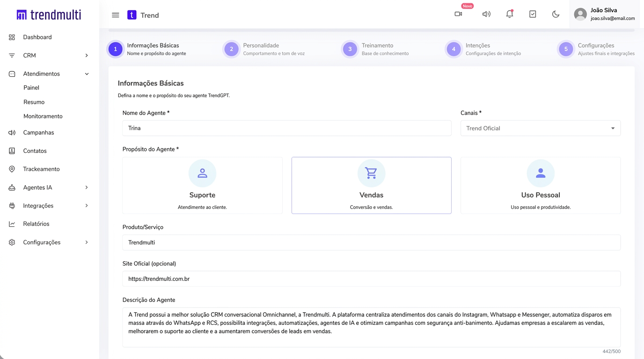
Task: Select Uso Pessoal purpose card
Action: pos(541,186)
